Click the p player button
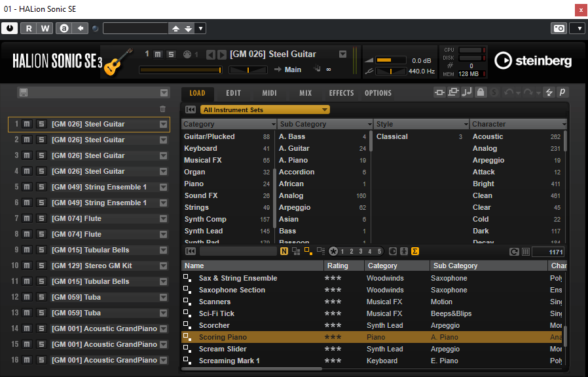This screenshot has width=588, height=377. pos(562,92)
